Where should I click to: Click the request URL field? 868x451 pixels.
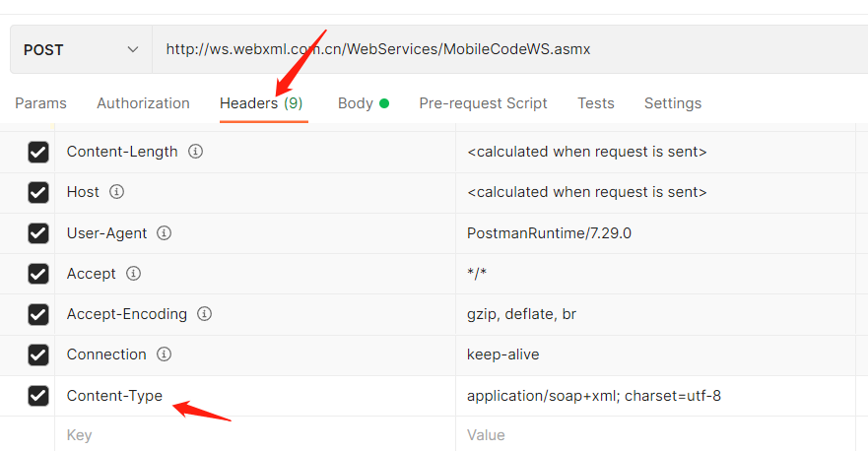coord(493,49)
